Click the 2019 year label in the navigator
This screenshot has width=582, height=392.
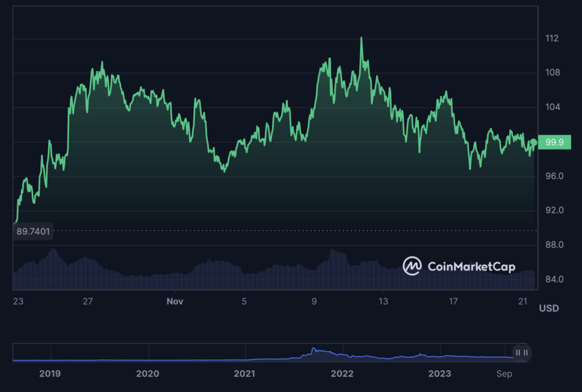[50, 373]
